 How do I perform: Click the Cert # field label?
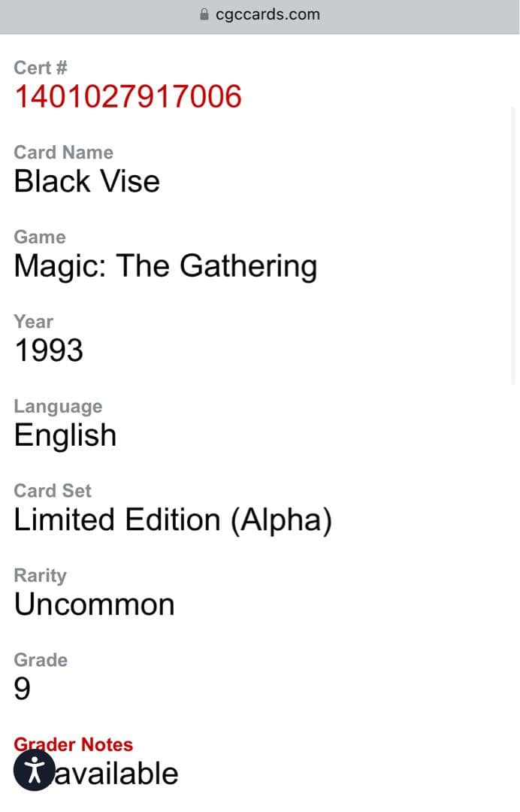[40, 68]
